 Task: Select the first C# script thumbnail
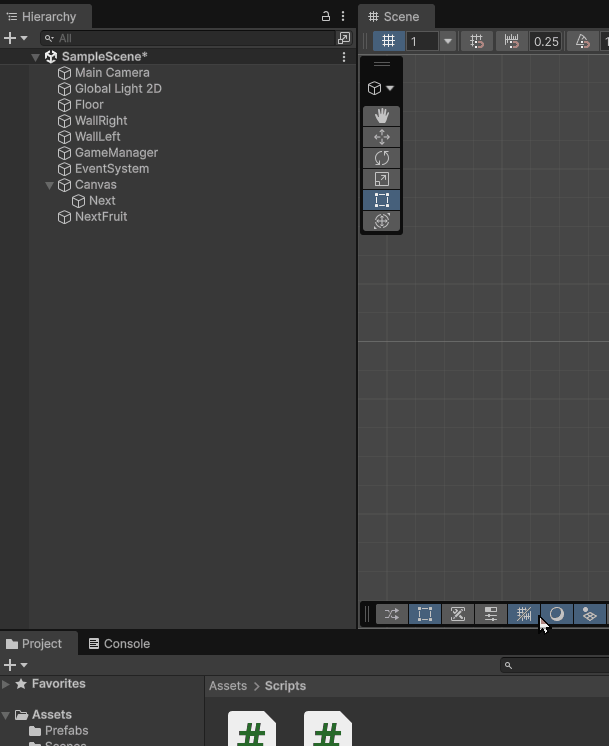coord(252,728)
